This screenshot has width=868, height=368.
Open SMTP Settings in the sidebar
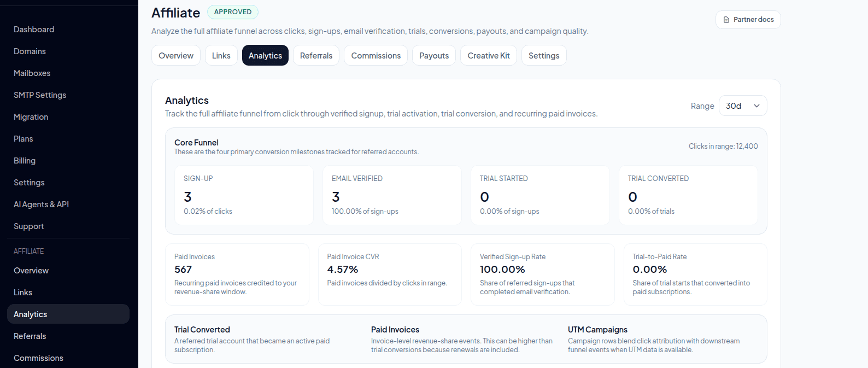(x=40, y=95)
